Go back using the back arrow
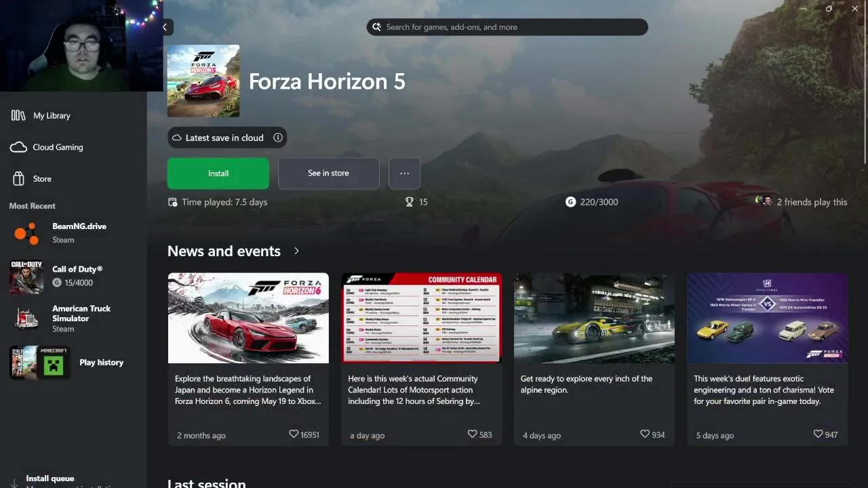Screen dimensions: 868x488 [x=165, y=27]
